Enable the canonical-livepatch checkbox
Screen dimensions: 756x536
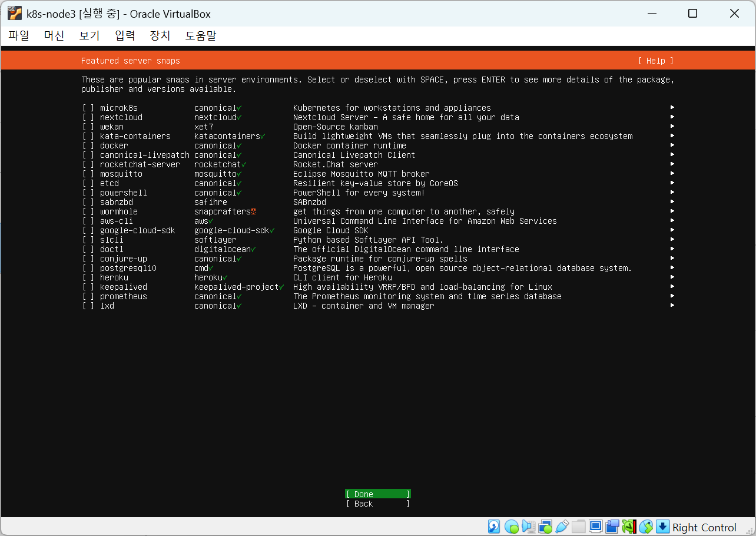coord(88,155)
